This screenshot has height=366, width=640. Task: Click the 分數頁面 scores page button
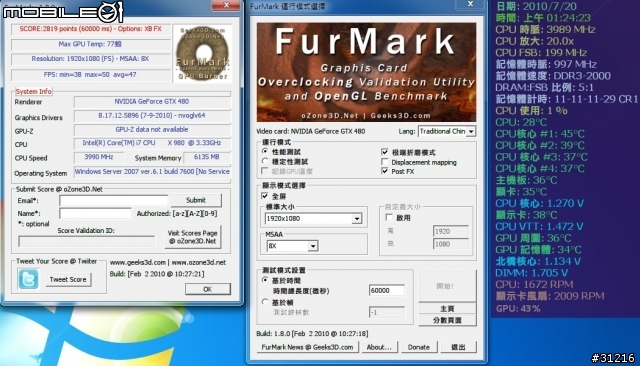coord(447,320)
